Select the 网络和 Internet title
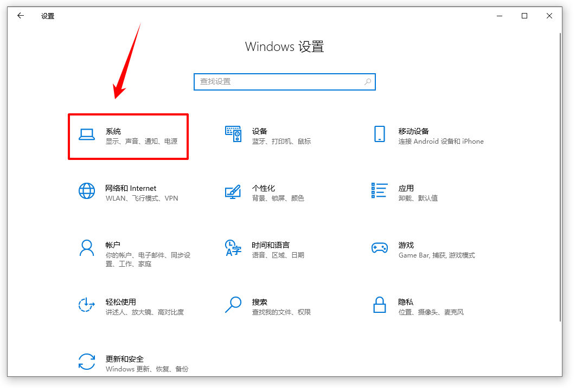 pyautogui.click(x=131, y=188)
